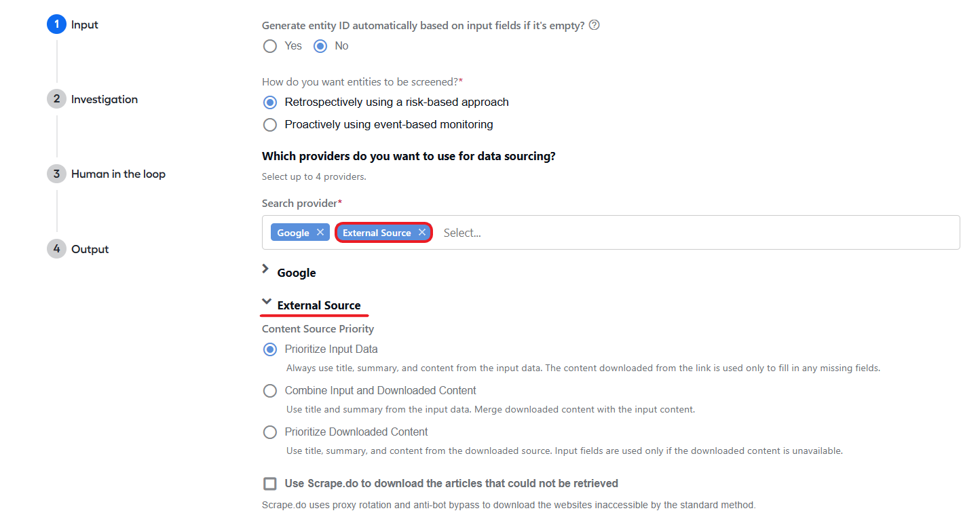Go to step 1 Input circle
Image resolution: width=980 pixels, height=515 pixels.
56,24
